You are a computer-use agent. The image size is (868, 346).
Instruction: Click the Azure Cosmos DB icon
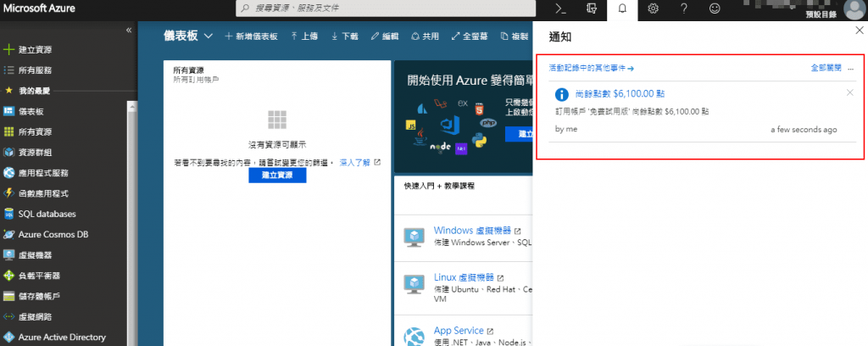point(8,234)
